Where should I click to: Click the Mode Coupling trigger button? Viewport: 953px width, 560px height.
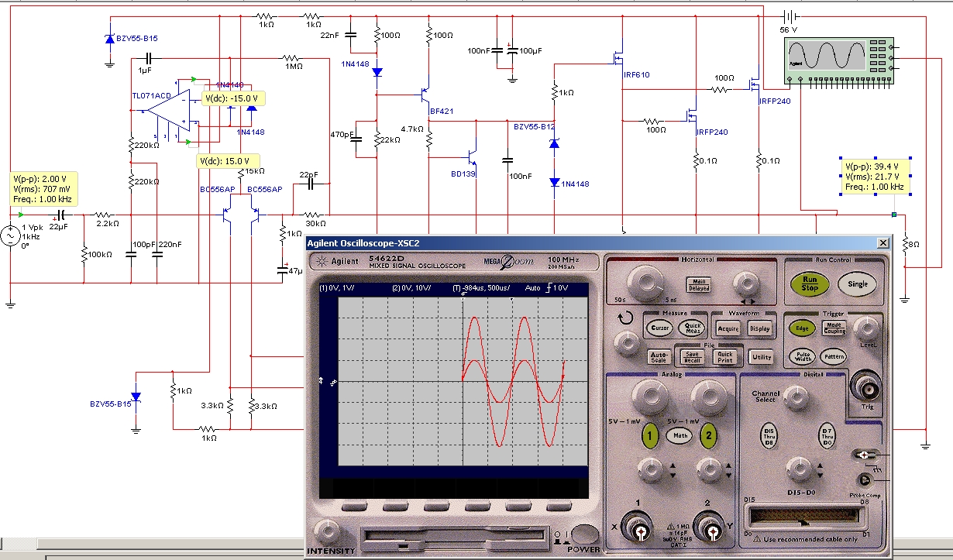pos(834,328)
